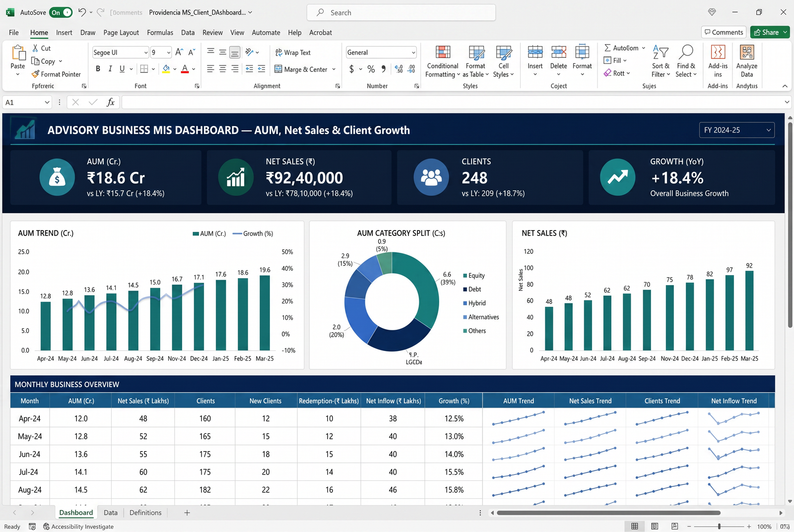794x532 pixels.
Task: Click the Delete cells icon
Action: point(559,52)
